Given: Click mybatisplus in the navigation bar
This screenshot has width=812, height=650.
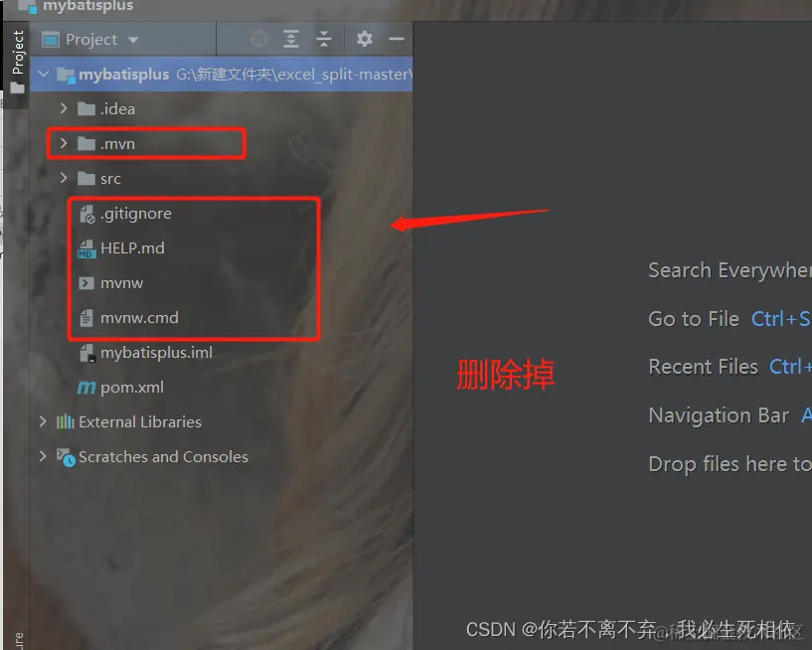Looking at the screenshot, I should (88, 6).
